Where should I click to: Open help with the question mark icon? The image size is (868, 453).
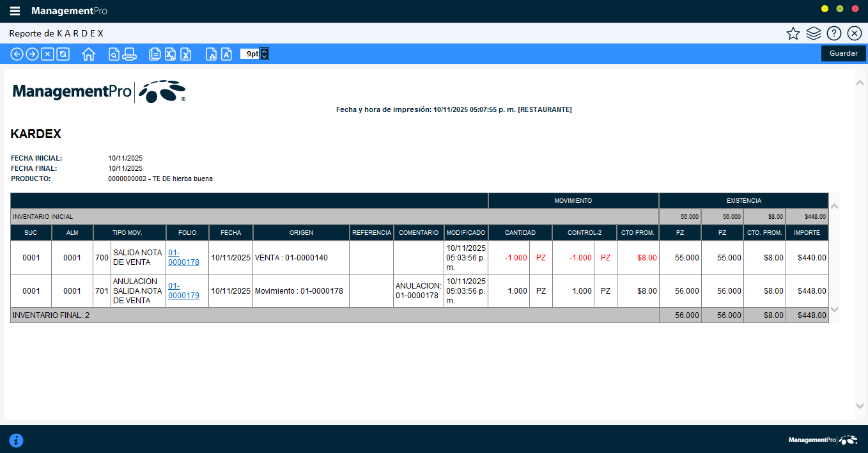click(833, 34)
